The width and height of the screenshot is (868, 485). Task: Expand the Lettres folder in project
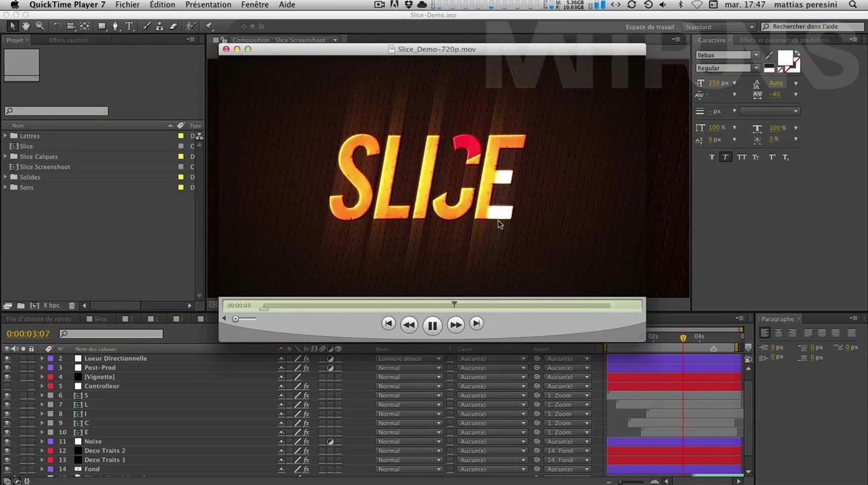6,136
